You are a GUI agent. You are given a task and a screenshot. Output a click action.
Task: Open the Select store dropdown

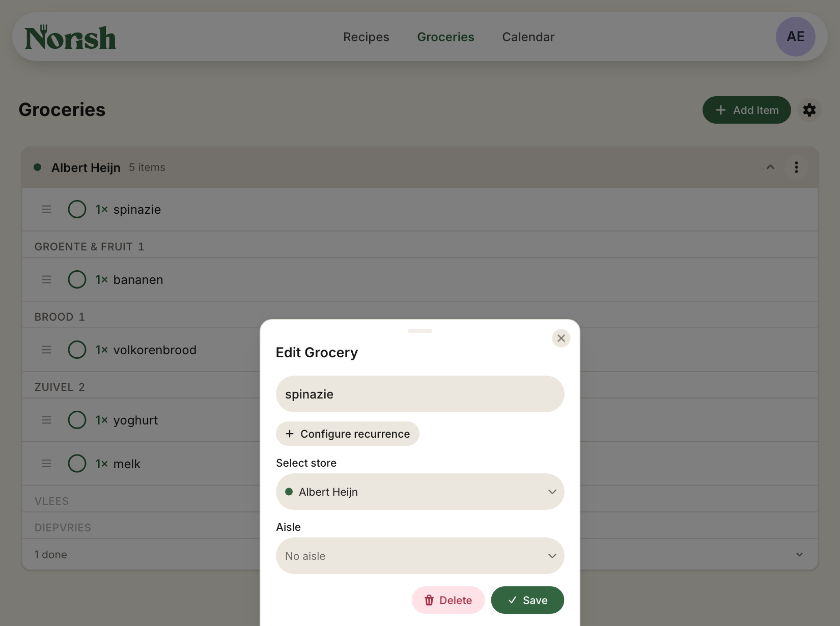click(x=420, y=492)
